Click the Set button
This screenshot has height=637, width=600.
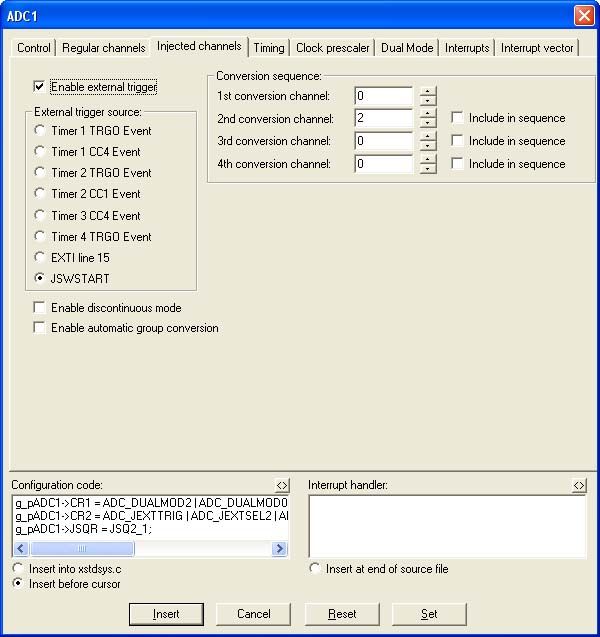(429, 614)
